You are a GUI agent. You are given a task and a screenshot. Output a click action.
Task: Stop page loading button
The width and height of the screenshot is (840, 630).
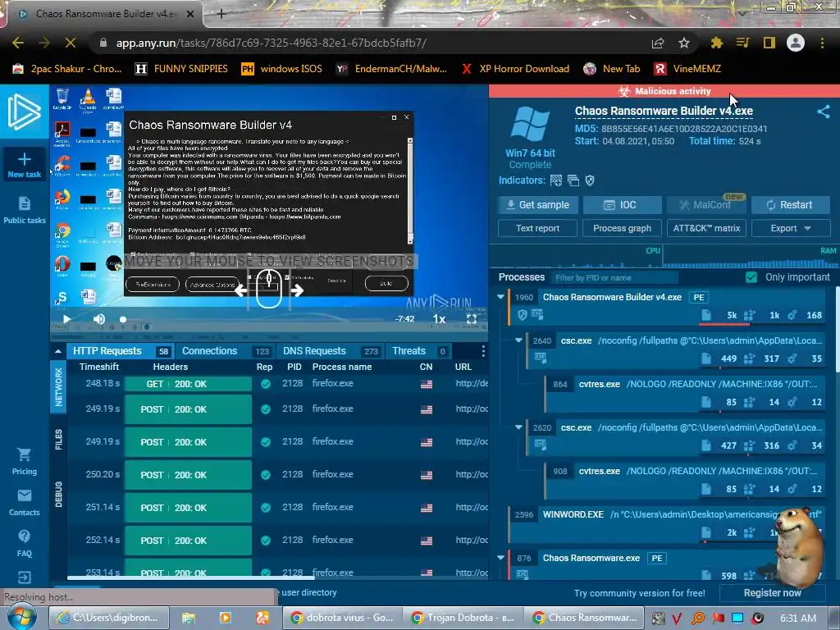pyautogui.click(x=71, y=43)
